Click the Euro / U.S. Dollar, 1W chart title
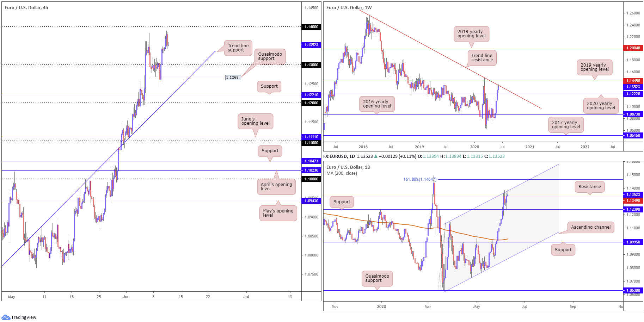Image resolution: width=644 pixels, height=322 pixels. (x=349, y=7)
